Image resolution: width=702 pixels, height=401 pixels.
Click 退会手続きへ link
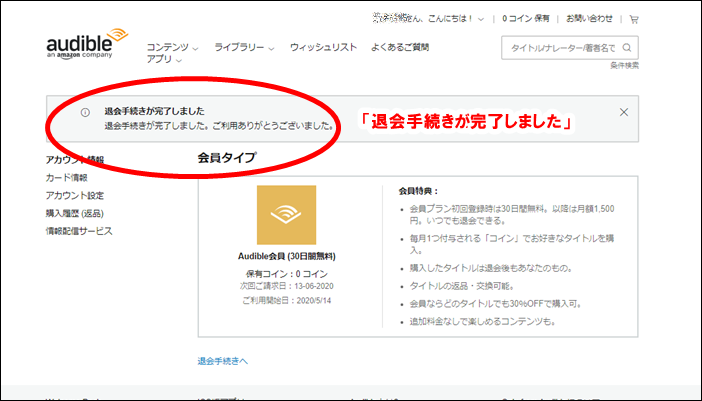[223, 361]
